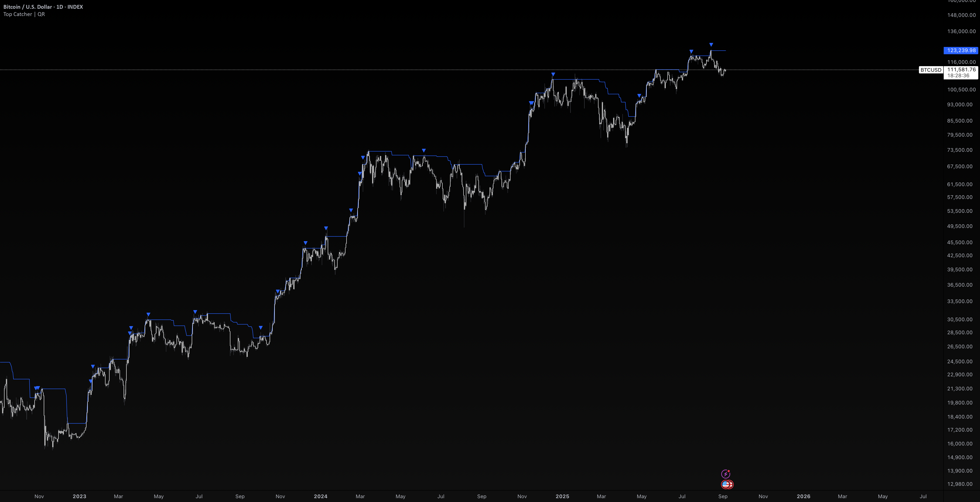Click the 26,500.00 price axis label
This screenshot has height=502, width=980.
click(960, 346)
